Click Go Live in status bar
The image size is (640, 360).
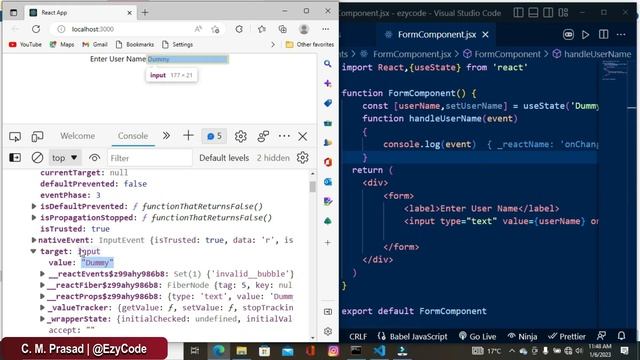[x=477, y=337]
